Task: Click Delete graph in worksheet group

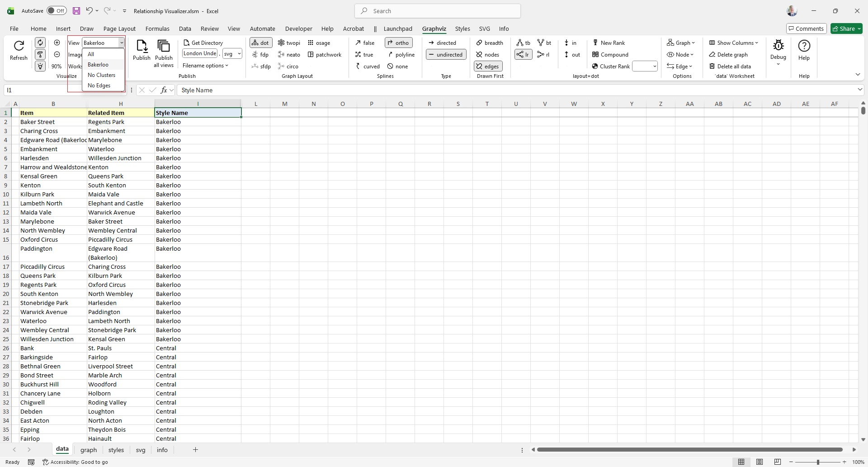Action: tap(728, 55)
